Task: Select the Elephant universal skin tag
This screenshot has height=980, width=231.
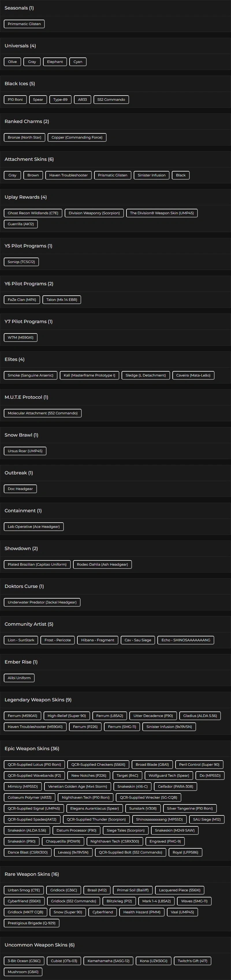Action: (55, 62)
